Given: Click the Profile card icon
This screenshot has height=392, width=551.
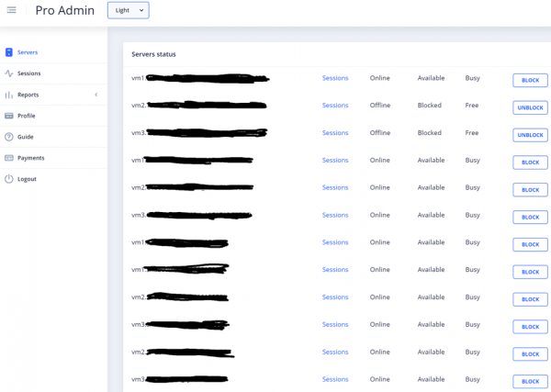Looking at the screenshot, I should pyautogui.click(x=9, y=116).
